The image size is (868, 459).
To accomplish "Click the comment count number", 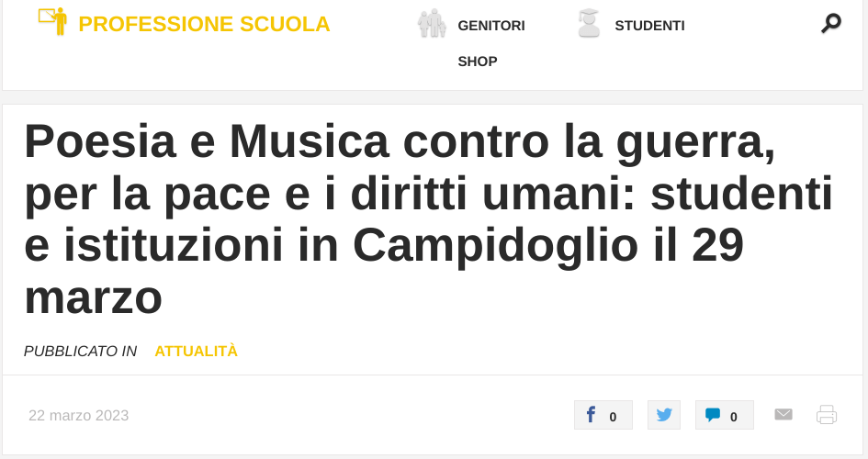I will 734,417.
